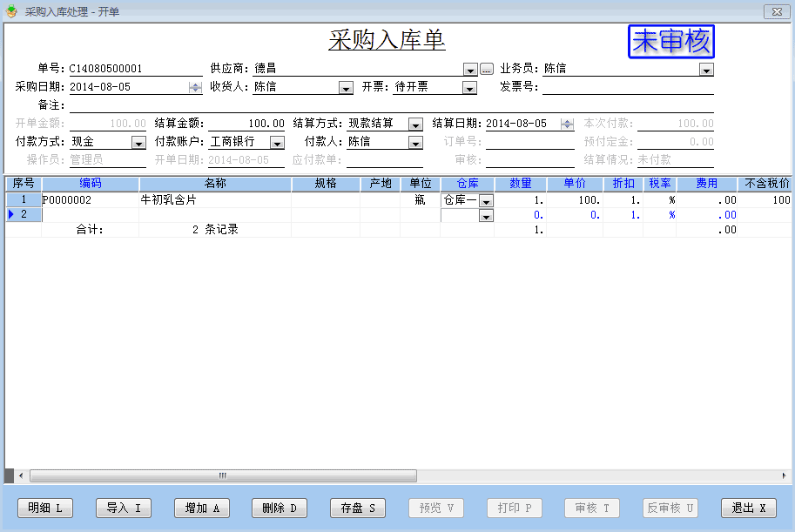
Task: Open the 开票 invoice status dropdown
Action: click(x=469, y=87)
